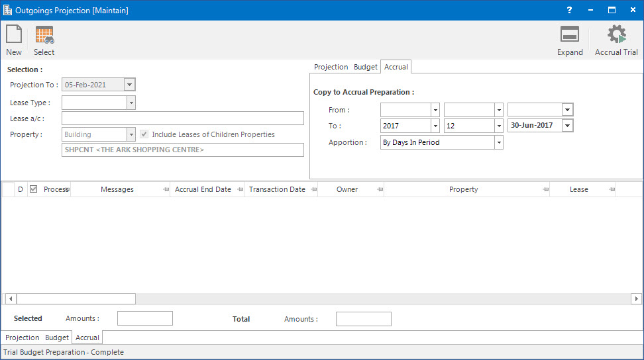The height and width of the screenshot is (360, 644).
Task: Click status text Trial Budget Preparation - Complete
Action: (64, 352)
